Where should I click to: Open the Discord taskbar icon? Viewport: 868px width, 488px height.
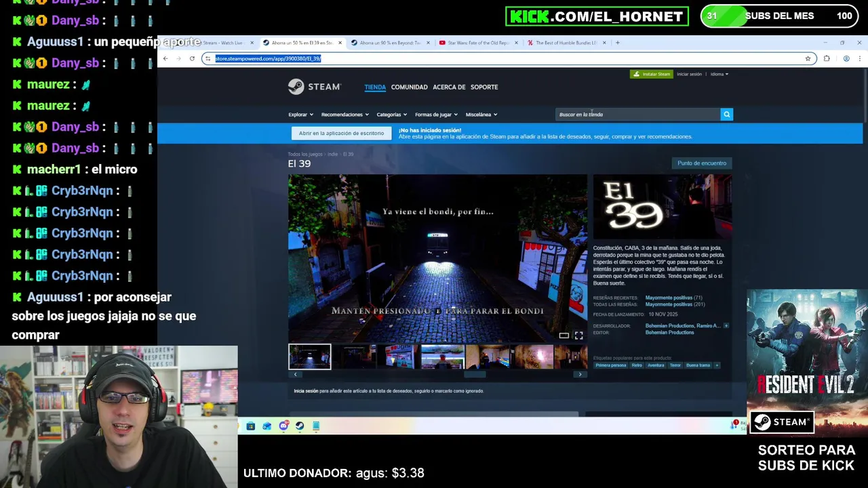(x=283, y=426)
